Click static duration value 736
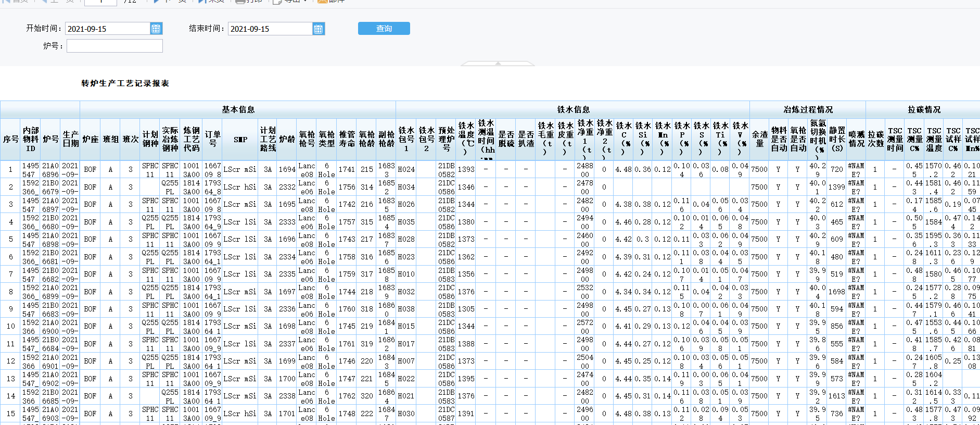The image size is (980, 425). pos(837,414)
